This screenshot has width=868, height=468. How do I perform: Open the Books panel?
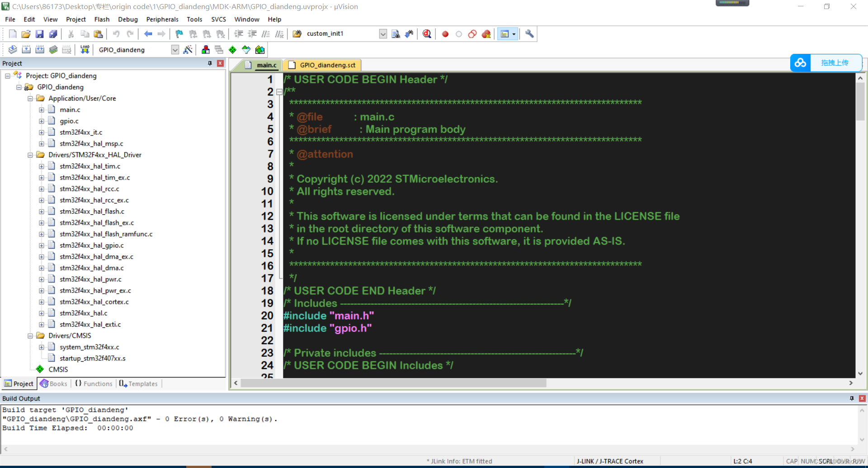coord(53,383)
